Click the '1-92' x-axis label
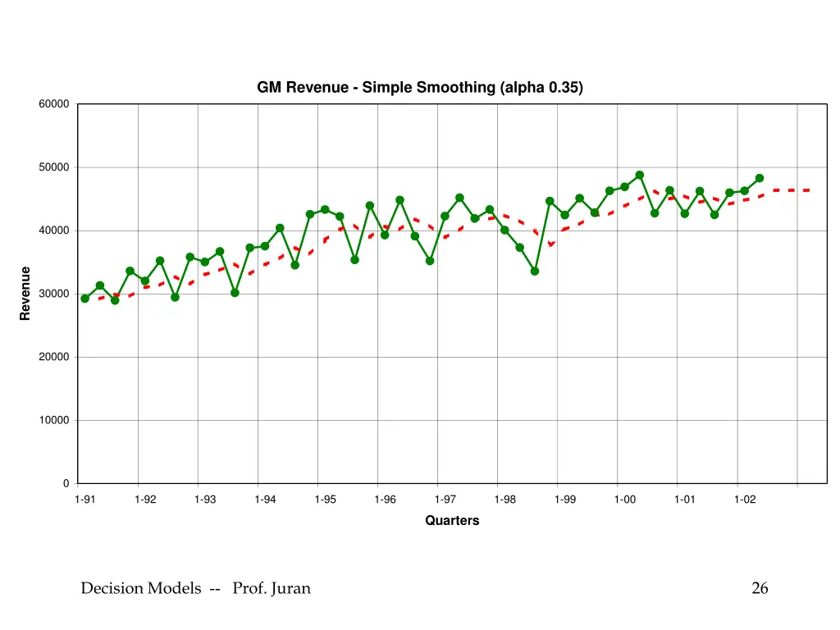The width and height of the screenshot is (840, 630). pyautogui.click(x=145, y=500)
